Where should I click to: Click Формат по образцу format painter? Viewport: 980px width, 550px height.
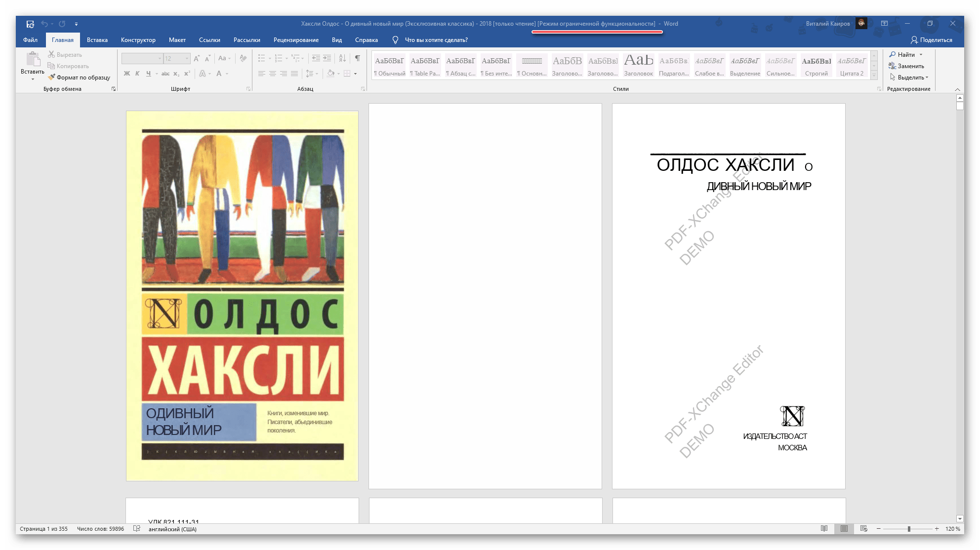click(x=79, y=78)
